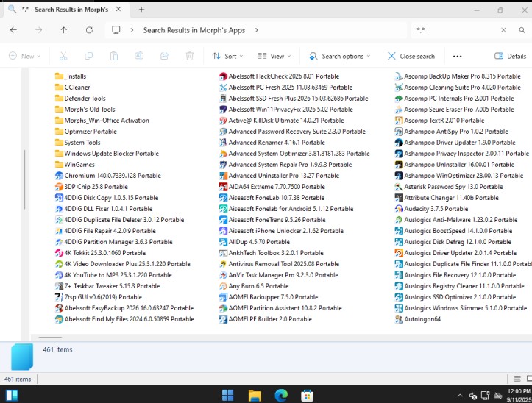Screen dimensions: 532x403
Task: Select the 7tsp GUI v0.6(2019) icon
Action: [59, 297]
